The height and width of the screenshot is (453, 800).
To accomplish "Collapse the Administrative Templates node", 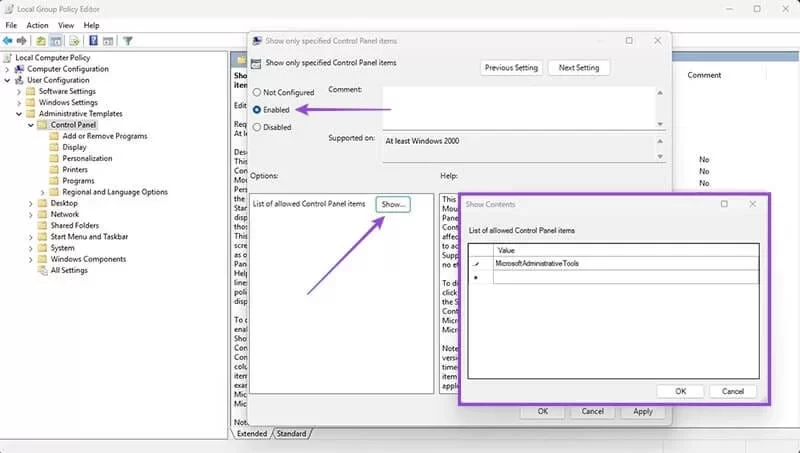I will point(20,114).
